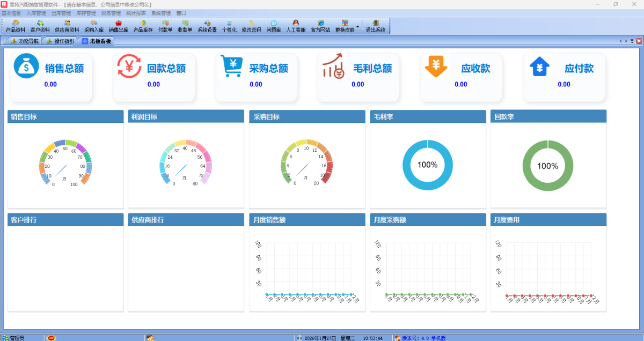This screenshot has height=341, width=644.
Task: Click the 销售总额 summary card
Action: tap(51, 76)
